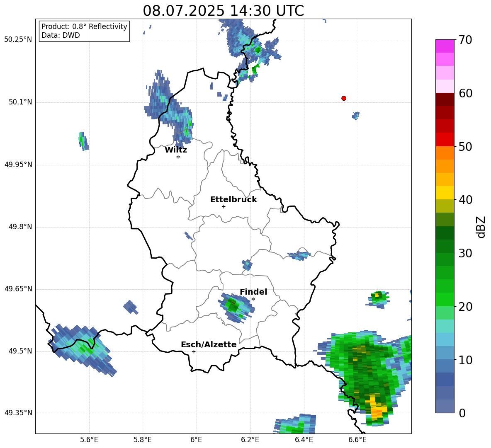Click the Ettelbruck station cross marker

click(x=224, y=206)
